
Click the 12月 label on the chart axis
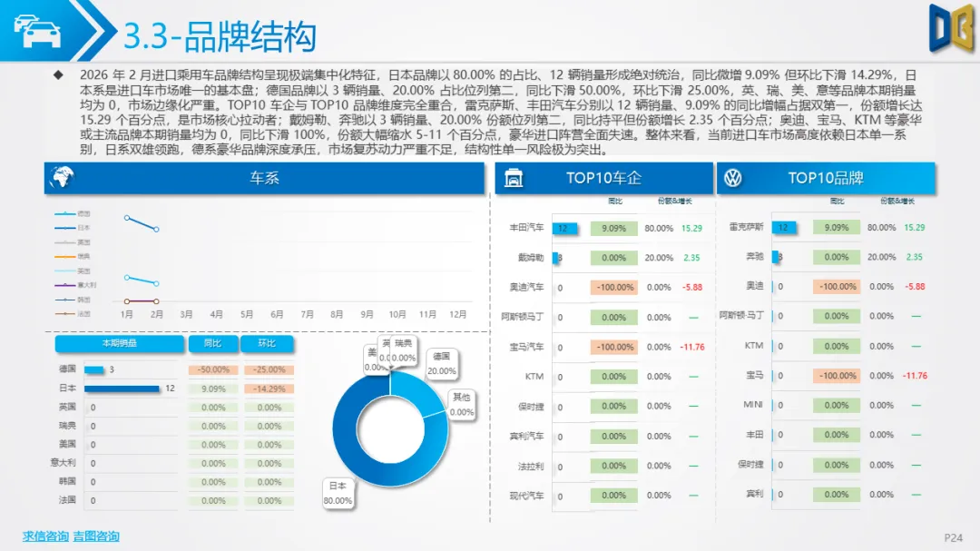(458, 314)
